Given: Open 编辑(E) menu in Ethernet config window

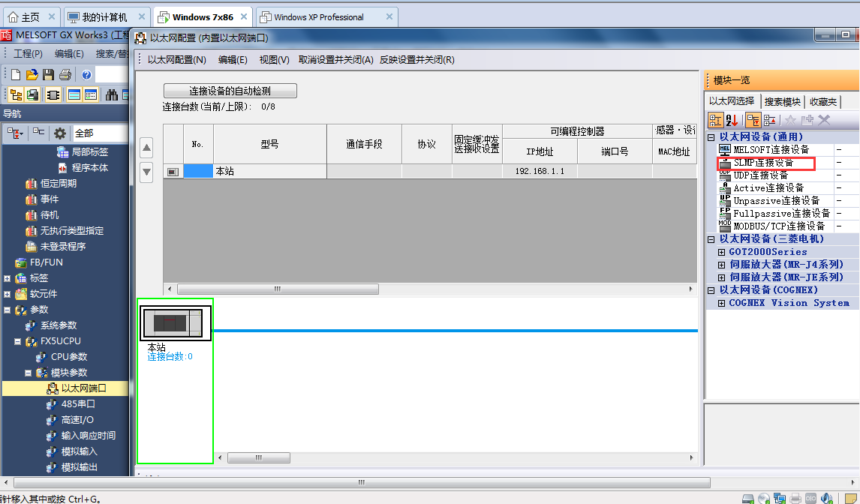Looking at the screenshot, I should click(x=233, y=60).
